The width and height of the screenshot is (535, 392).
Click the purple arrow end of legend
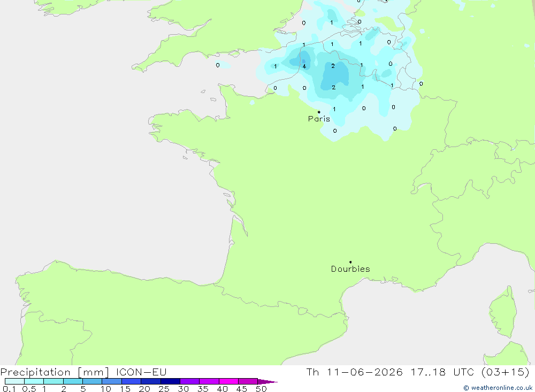click(267, 381)
